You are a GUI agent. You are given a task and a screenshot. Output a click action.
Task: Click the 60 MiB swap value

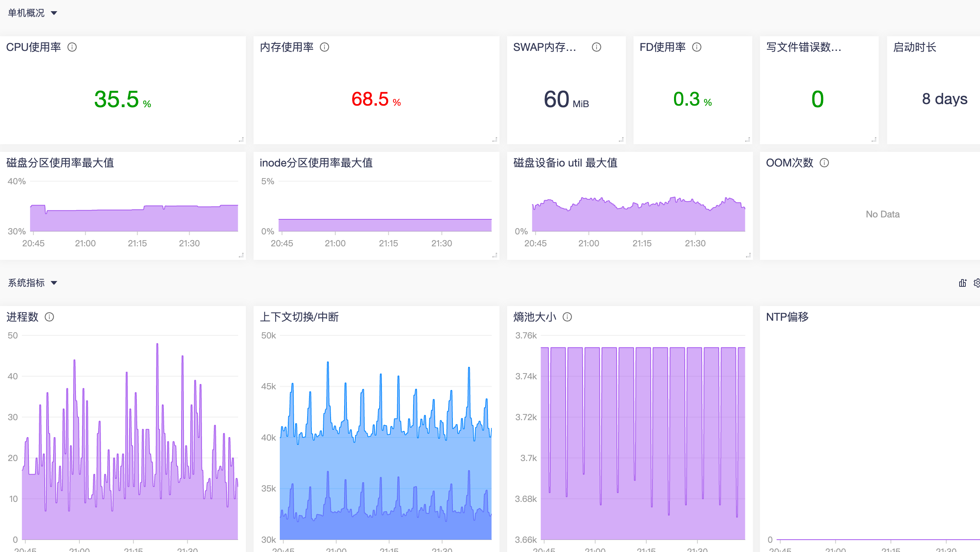pyautogui.click(x=566, y=99)
